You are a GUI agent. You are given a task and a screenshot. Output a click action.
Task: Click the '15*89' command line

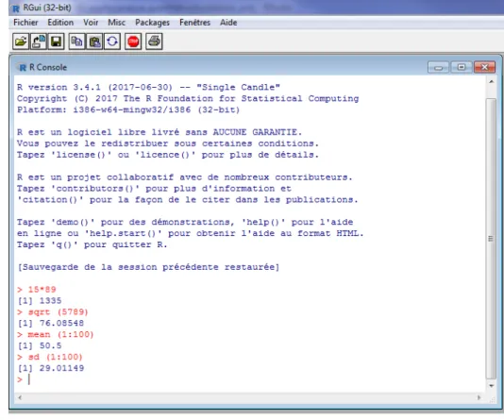point(37,290)
